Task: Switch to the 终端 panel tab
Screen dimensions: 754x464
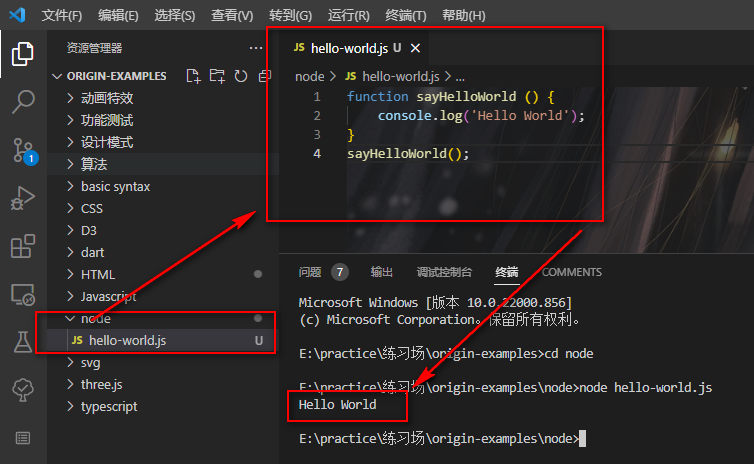Action: (x=507, y=272)
